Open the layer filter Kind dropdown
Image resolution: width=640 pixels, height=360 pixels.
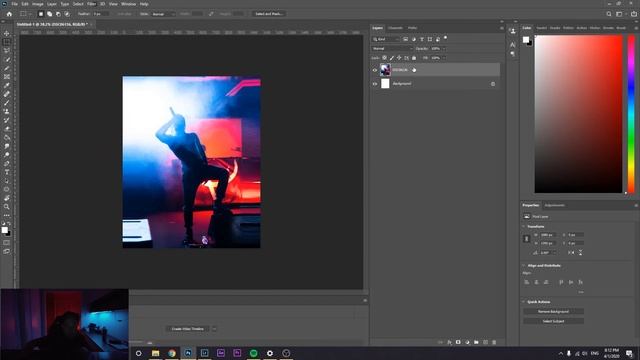(386, 39)
